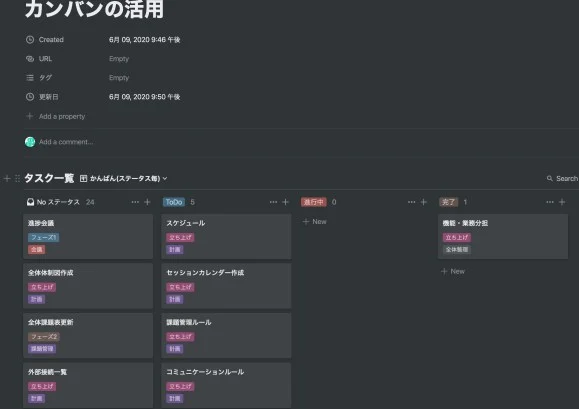The height and width of the screenshot is (409, 579).
Task: Open the コミュニケーションルール card
Action: 226,385
